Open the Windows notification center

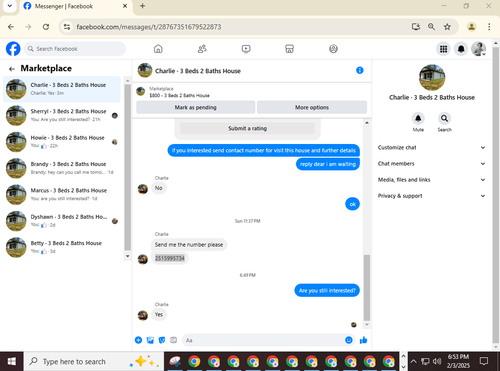(x=484, y=361)
